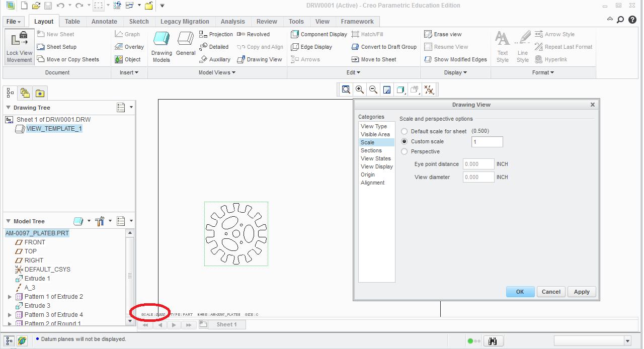
Task: Open the File menu dropdown
Action: pos(14,22)
